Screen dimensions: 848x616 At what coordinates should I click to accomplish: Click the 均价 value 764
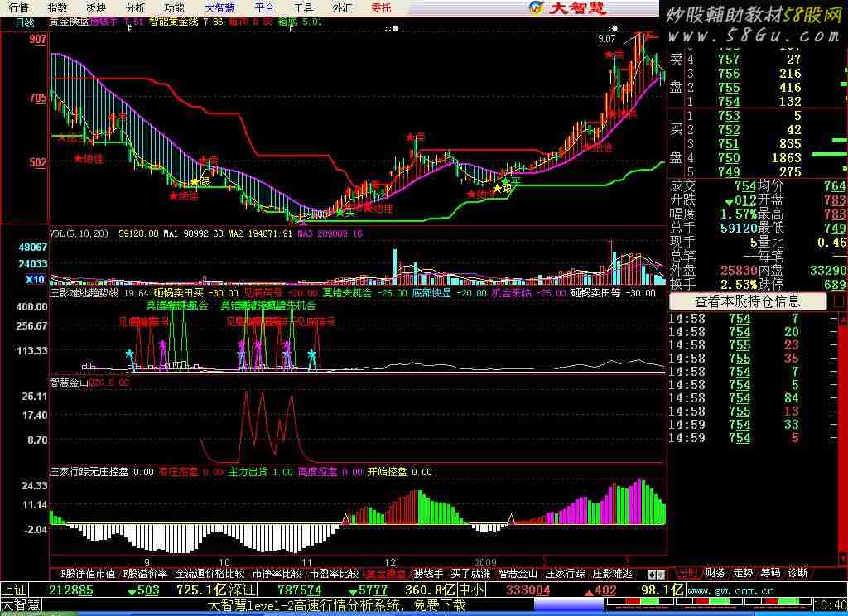point(835,186)
